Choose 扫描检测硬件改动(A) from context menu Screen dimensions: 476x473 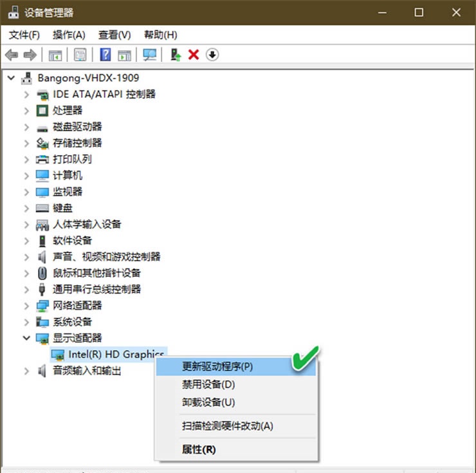pyautogui.click(x=236, y=426)
